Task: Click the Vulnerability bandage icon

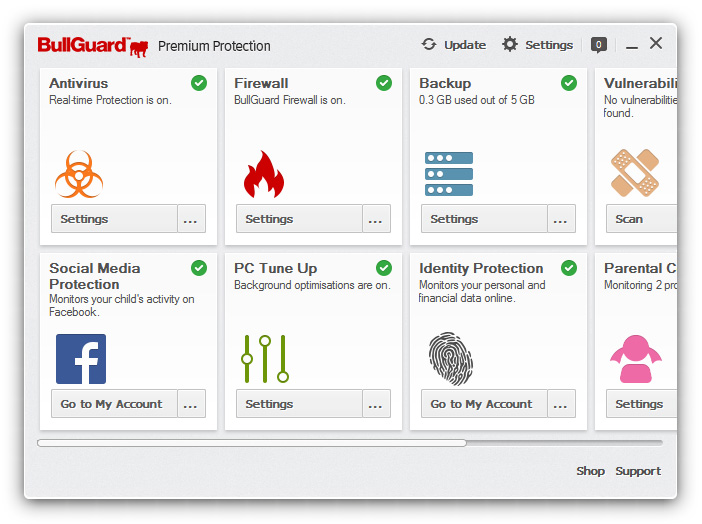Action: pos(634,173)
